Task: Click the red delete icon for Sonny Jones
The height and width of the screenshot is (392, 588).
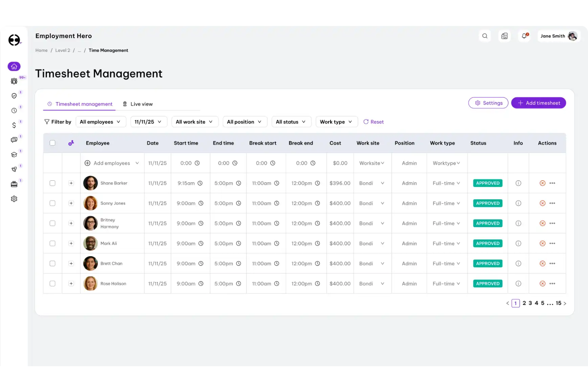Action: click(x=542, y=203)
